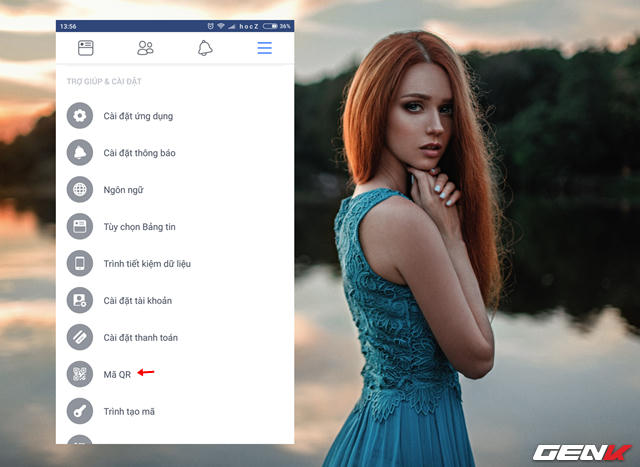Select Ngôn ngữ option
640x467 pixels.
pyautogui.click(x=125, y=190)
